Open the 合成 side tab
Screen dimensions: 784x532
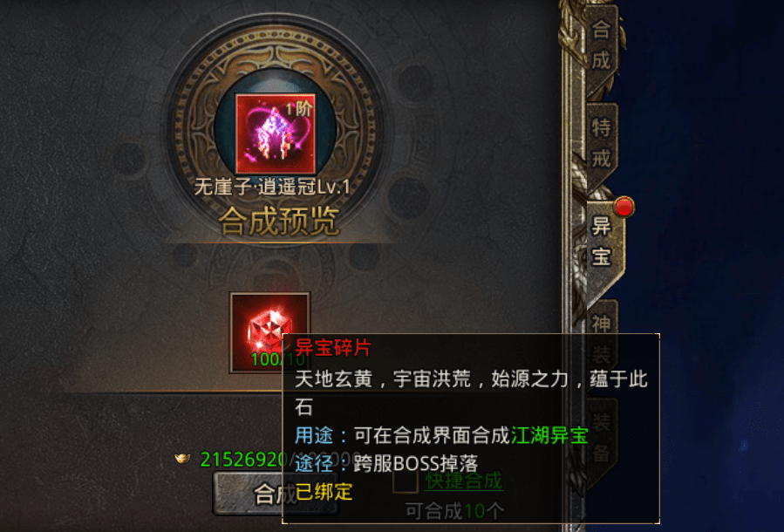point(601,45)
